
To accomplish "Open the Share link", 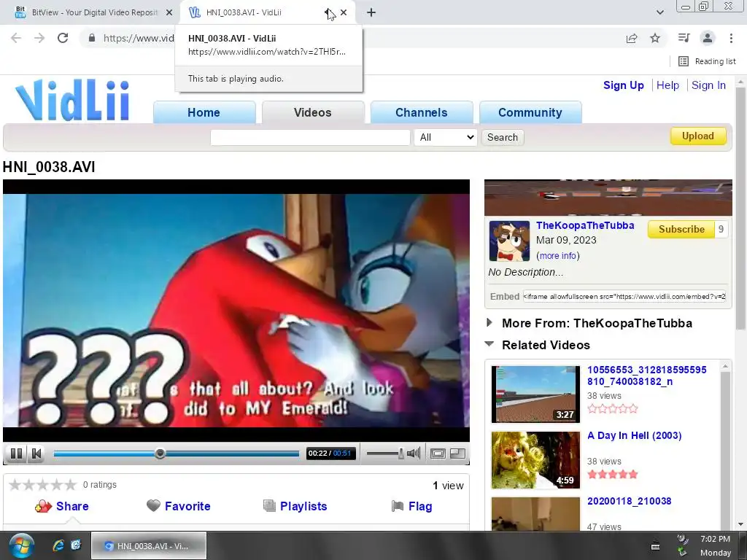I will [x=72, y=506].
